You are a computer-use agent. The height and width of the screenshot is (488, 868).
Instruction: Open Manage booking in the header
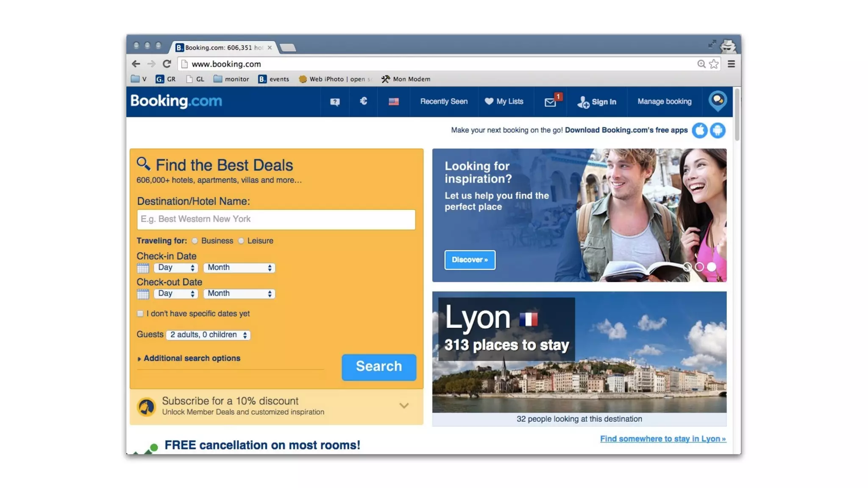click(x=664, y=102)
